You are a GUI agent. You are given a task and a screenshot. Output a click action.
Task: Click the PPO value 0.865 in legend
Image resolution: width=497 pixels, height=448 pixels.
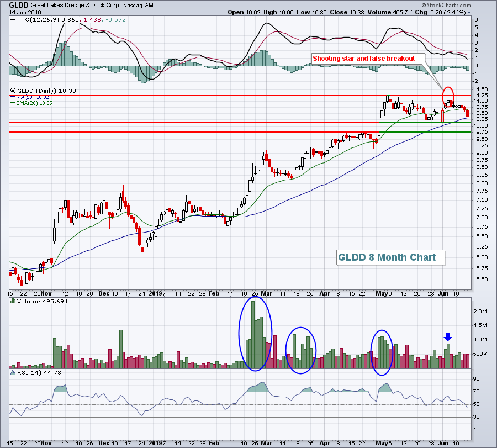point(70,20)
